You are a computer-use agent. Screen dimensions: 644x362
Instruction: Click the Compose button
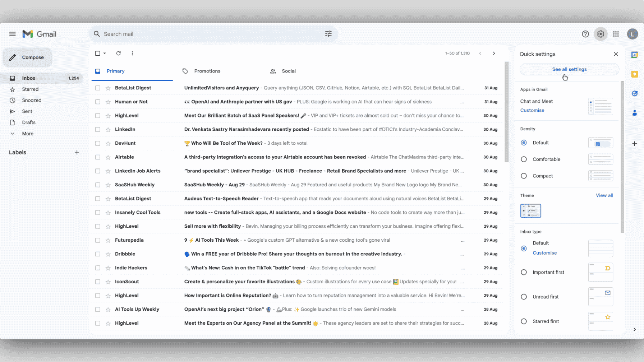coord(28,57)
